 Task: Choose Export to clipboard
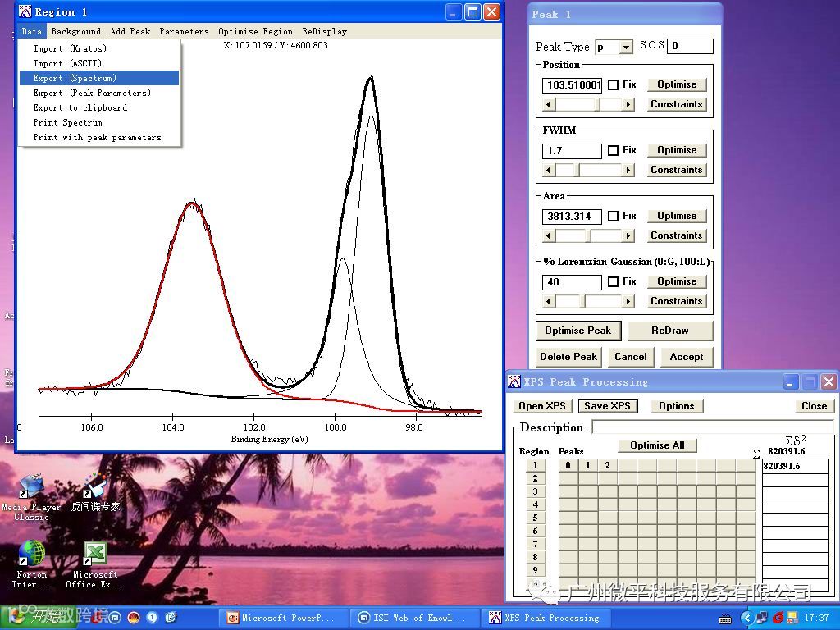point(99,107)
